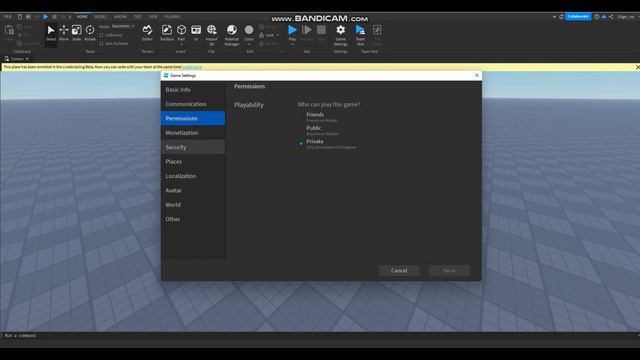Click the share icon near username
The image size is (640, 360).
[611, 17]
